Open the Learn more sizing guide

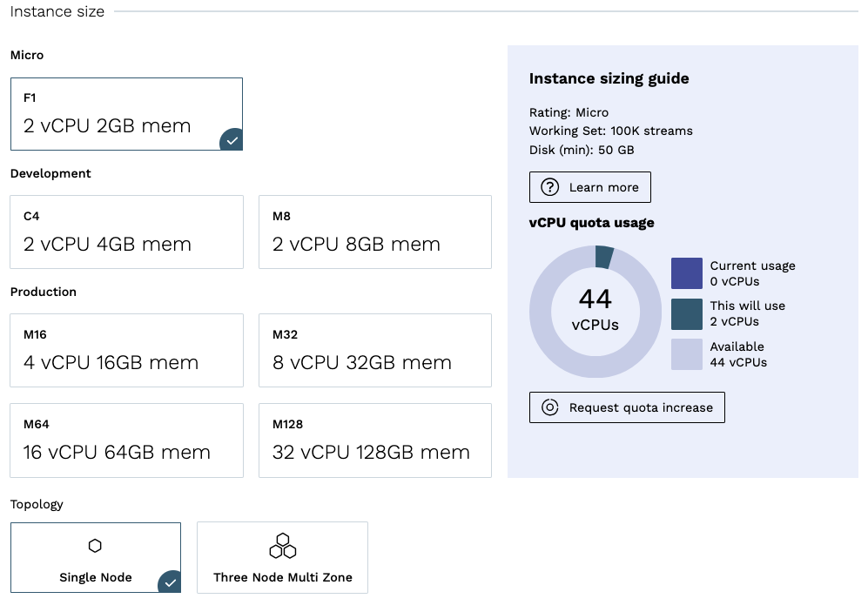point(590,187)
